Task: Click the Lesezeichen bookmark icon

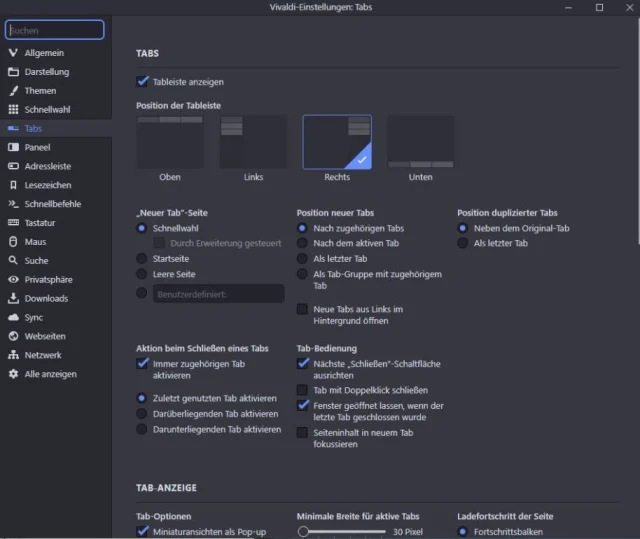Action: coord(13,185)
